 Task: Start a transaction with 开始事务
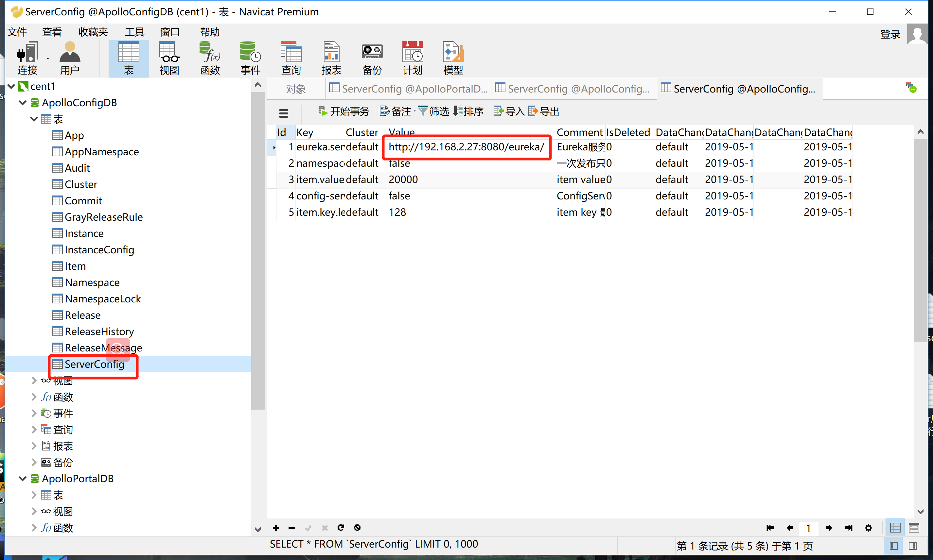tap(343, 111)
